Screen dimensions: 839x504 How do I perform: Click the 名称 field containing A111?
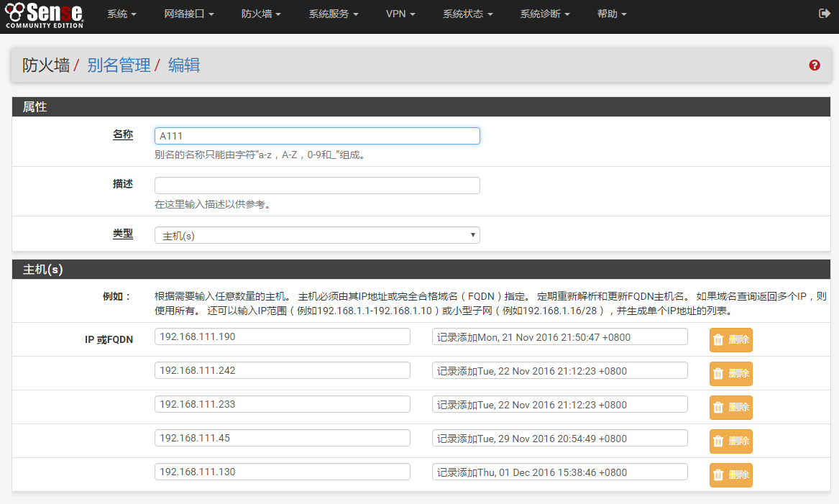pos(317,136)
